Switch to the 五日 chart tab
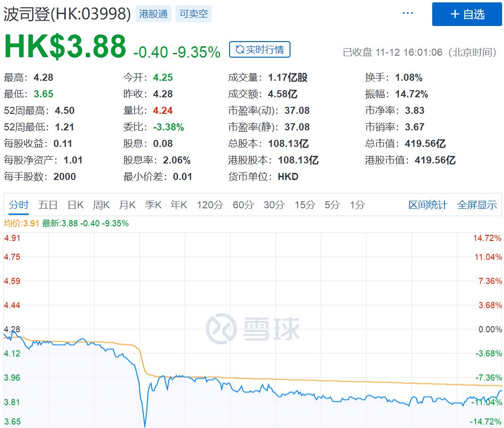The image size is (504, 428). click(49, 205)
